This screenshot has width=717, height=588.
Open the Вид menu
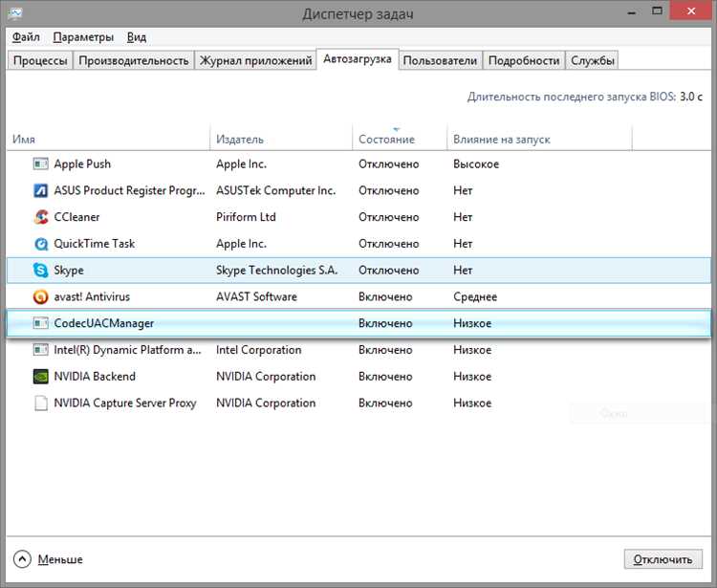(137, 37)
